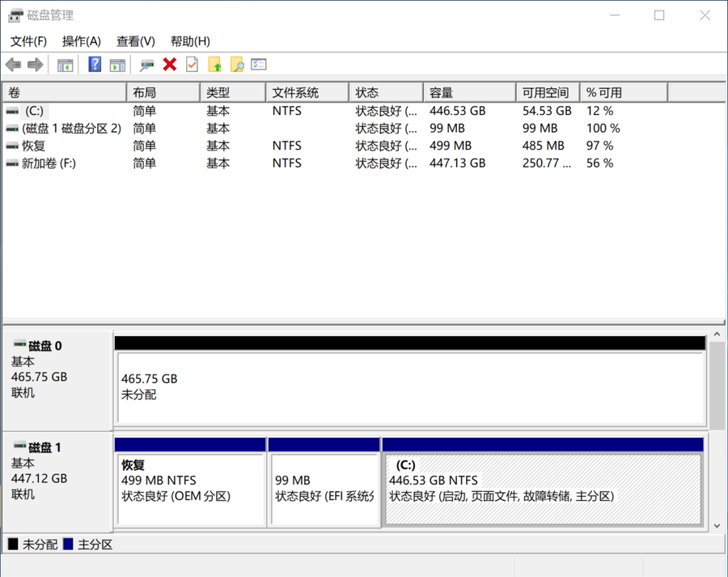Click the back arrow toolbar icon
This screenshot has height=577, width=728.
click(x=13, y=65)
